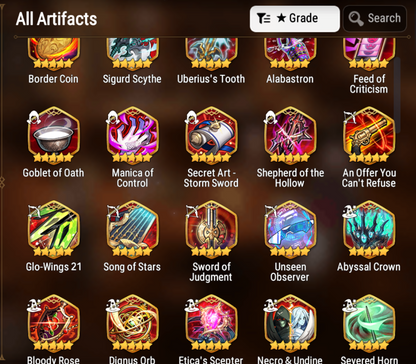The width and height of the screenshot is (416, 364).
Task: Open the Grade sort filter dropdown
Action: coord(295,19)
